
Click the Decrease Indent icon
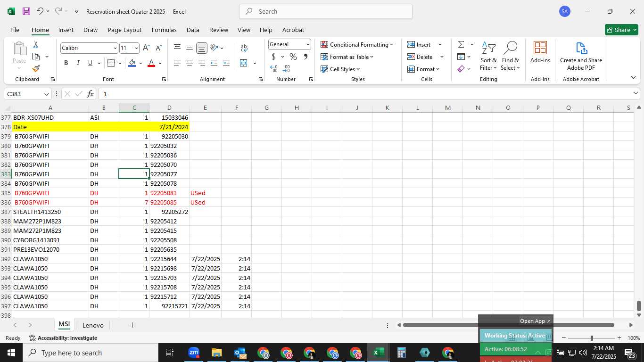pos(214,63)
